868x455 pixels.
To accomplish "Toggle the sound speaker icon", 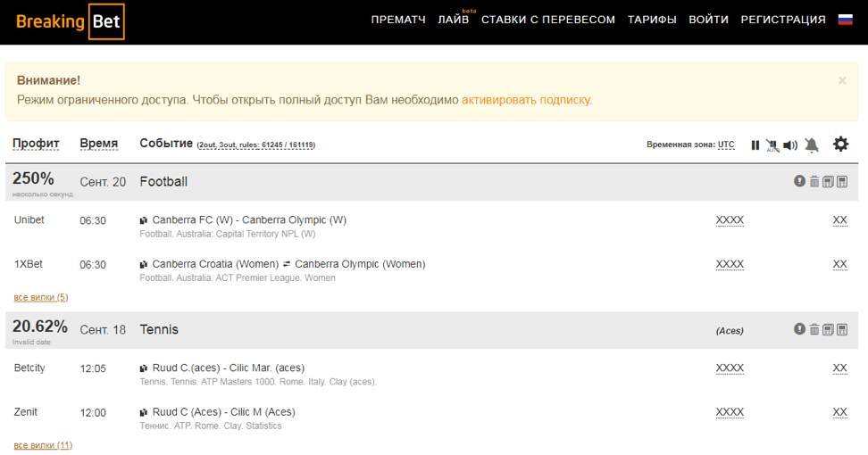I will coord(790,145).
